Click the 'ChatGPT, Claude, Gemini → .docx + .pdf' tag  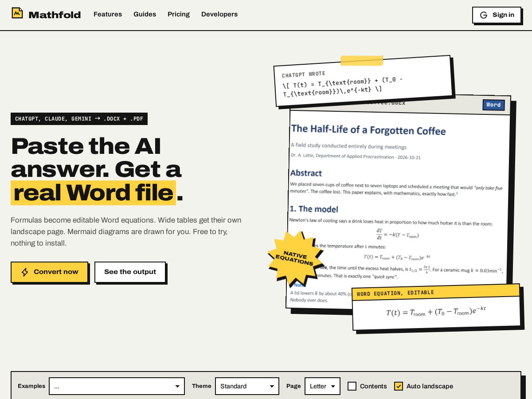coord(79,119)
